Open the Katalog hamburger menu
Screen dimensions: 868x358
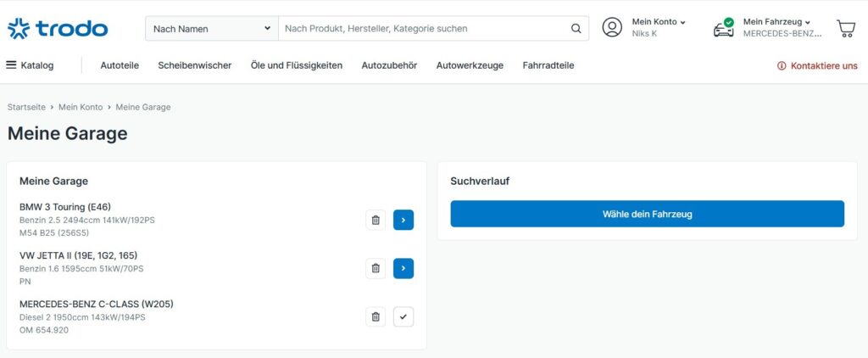[30, 65]
